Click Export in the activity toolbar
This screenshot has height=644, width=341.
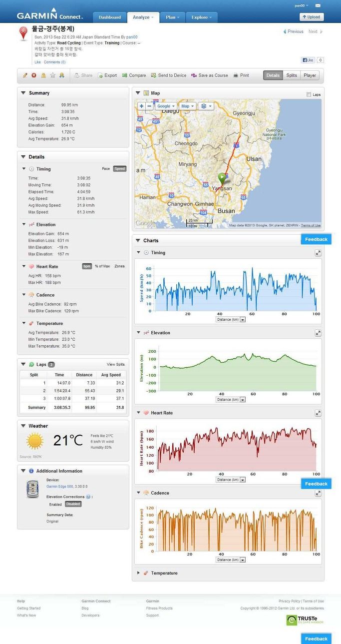[x=107, y=75]
